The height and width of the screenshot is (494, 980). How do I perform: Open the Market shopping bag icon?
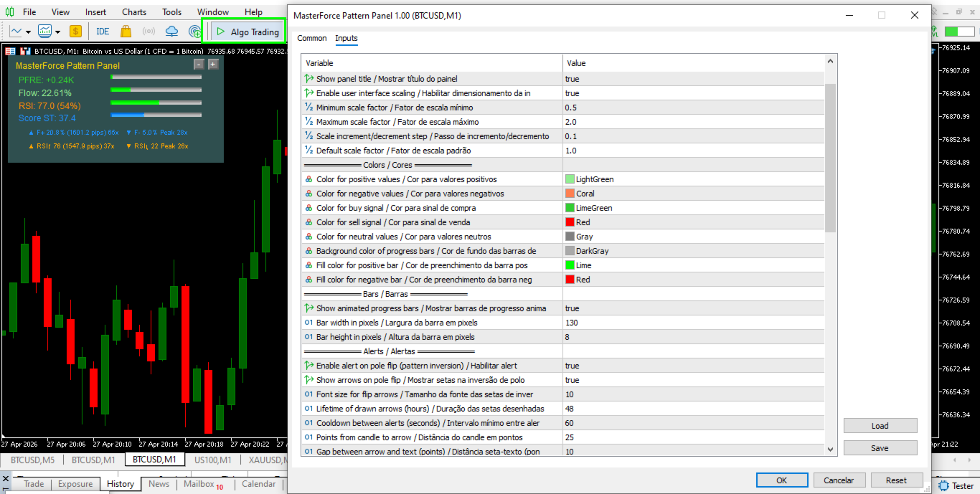126,32
